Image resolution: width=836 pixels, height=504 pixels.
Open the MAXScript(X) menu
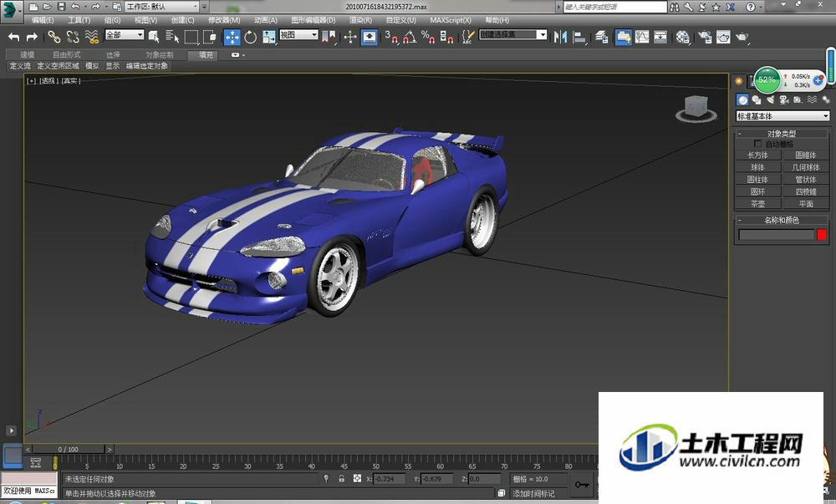click(451, 20)
